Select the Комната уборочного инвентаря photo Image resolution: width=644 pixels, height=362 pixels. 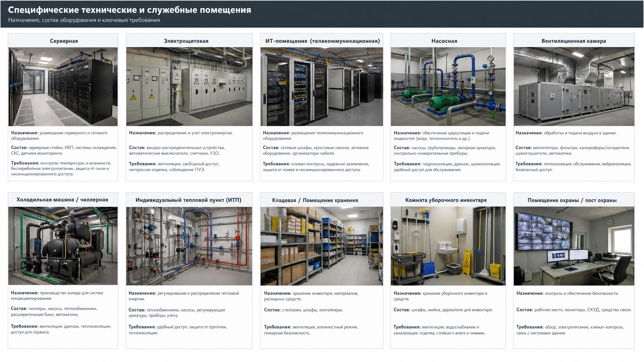pos(448,246)
